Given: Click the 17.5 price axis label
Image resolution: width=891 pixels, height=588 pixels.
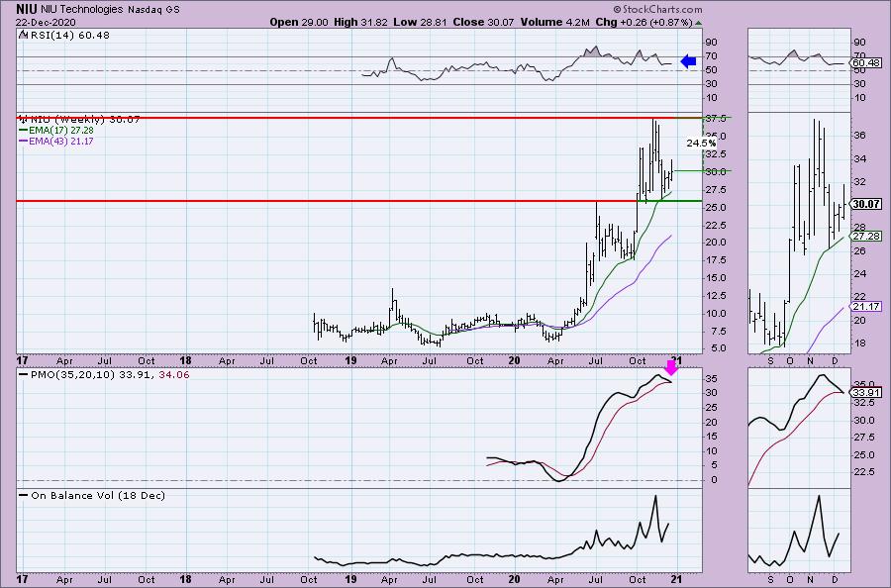Looking at the screenshot, I should click(x=716, y=260).
